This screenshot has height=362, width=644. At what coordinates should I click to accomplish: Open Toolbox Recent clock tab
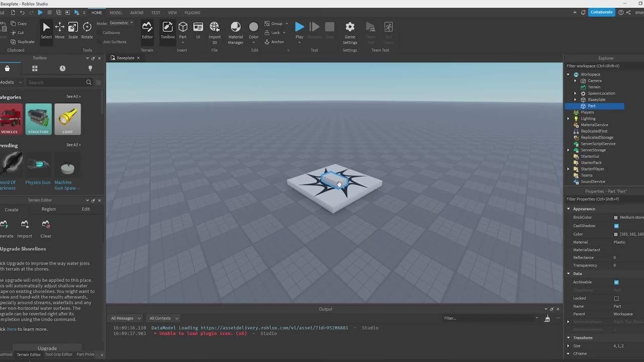tap(62, 68)
